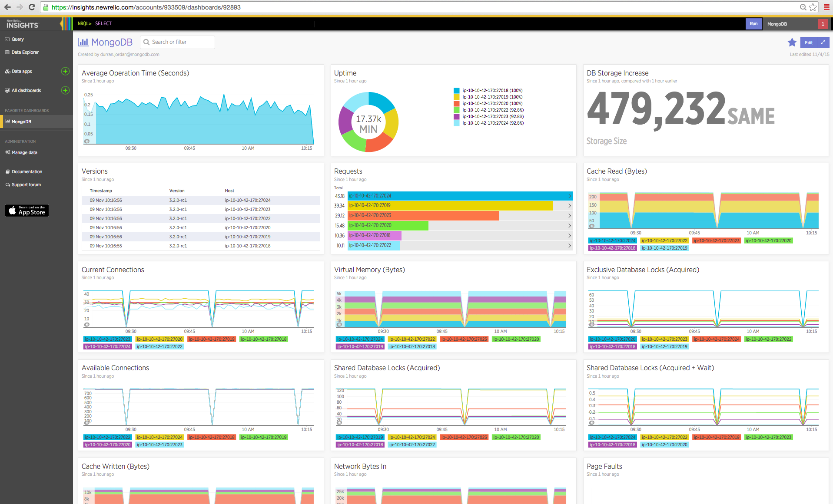Click the browser back arrow

(7, 7)
